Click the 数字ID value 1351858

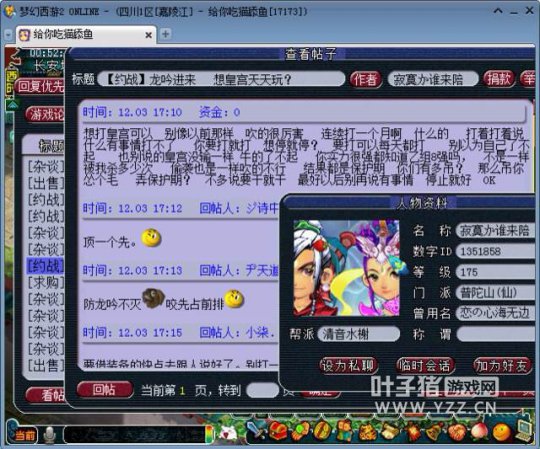(480, 251)
